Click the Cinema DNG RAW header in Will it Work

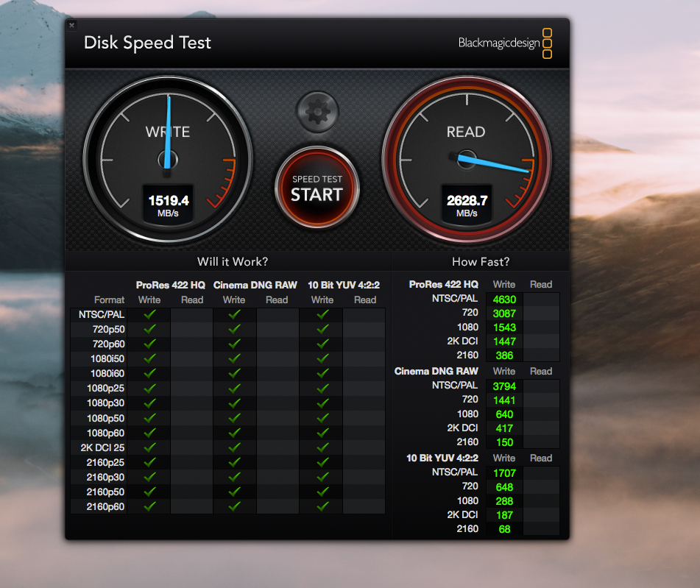click(x=255, y=285)
